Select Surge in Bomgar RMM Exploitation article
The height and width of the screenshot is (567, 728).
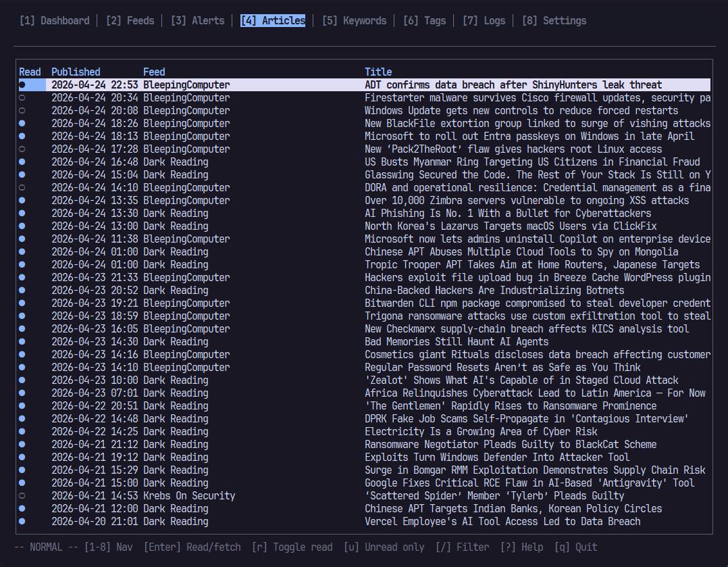(x=365, y=470)
